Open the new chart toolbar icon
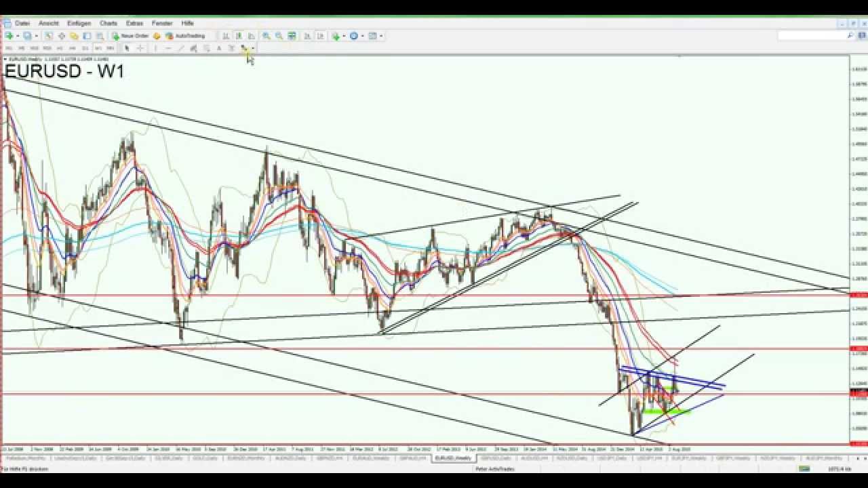This screenshot has height=488, width=868. [x=9, y=36]
